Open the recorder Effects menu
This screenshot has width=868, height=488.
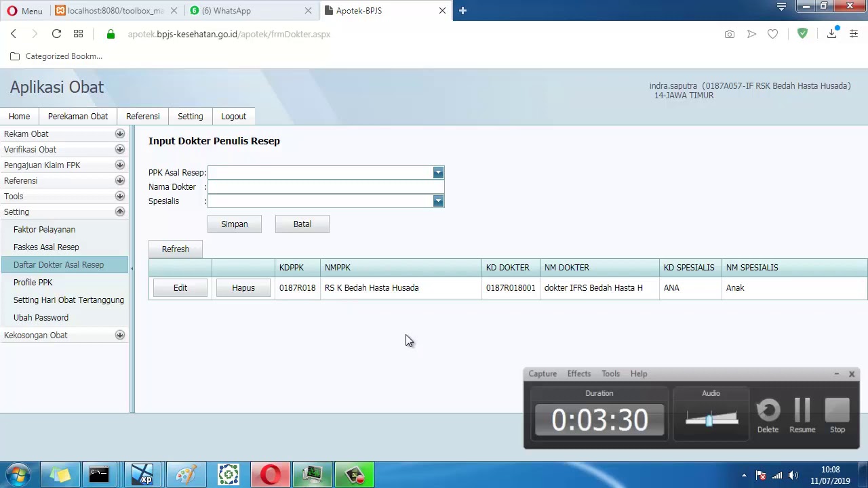[x=579, y=374]
